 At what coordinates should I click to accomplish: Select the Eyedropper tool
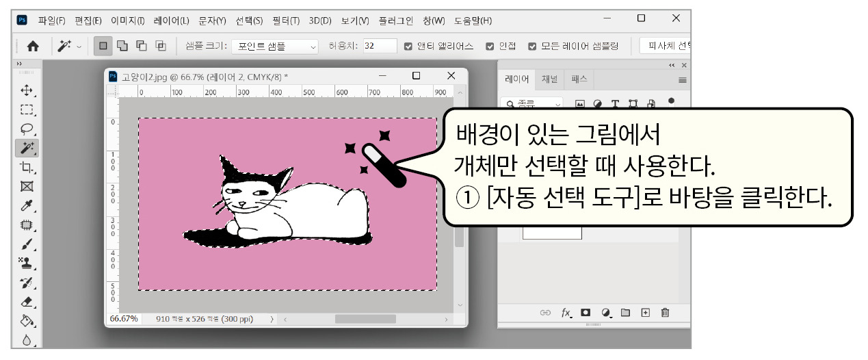click(27, 205)
